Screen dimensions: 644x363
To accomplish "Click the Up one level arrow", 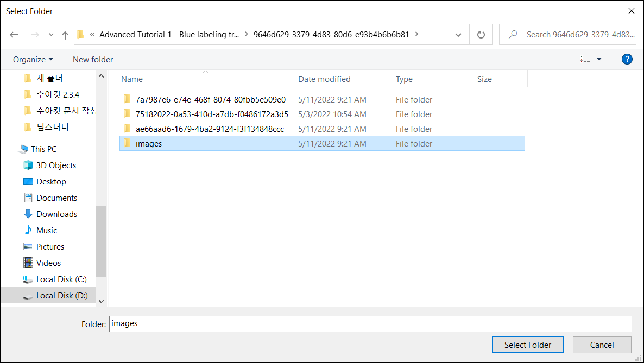I will click(x=65, y=35).
